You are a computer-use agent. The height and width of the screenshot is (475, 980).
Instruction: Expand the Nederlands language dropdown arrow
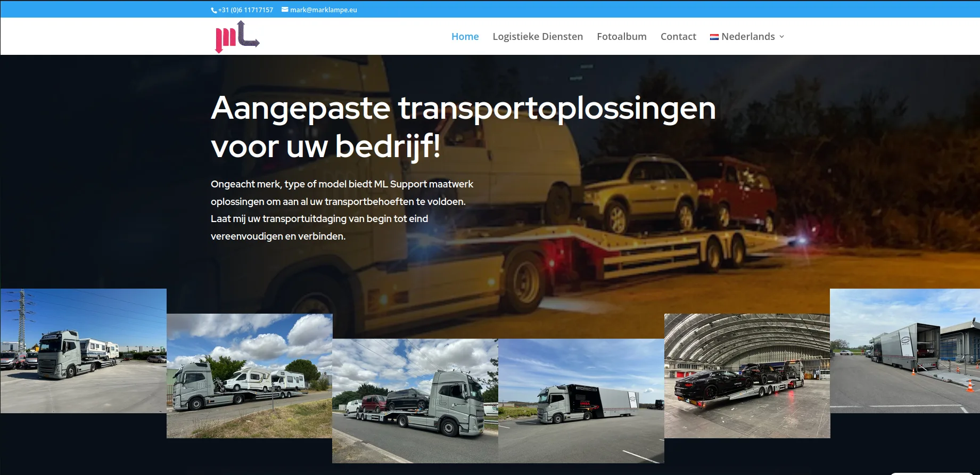click(782, 37)
